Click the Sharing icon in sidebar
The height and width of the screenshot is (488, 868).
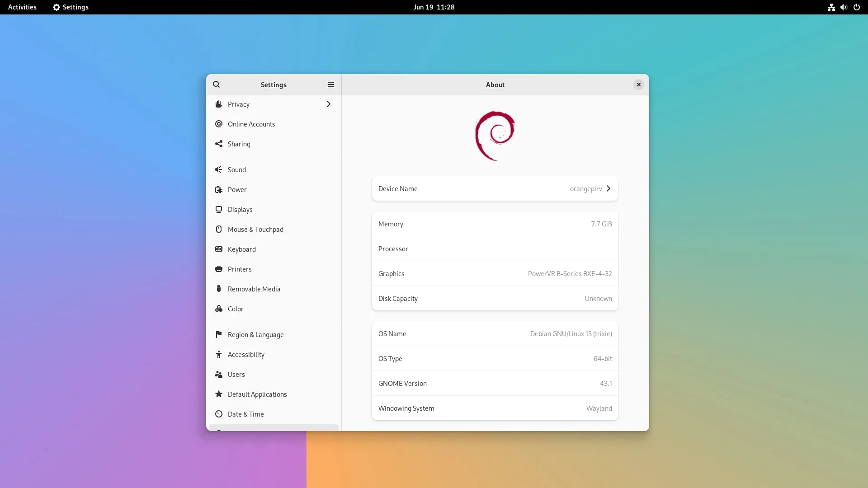click(219, 144)
